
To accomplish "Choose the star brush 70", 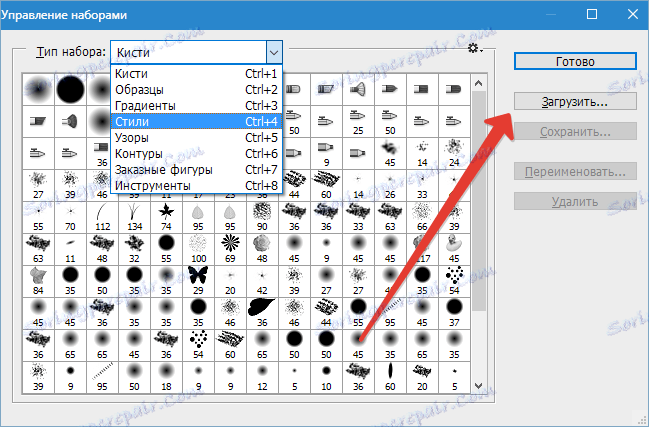I will 70,218.
